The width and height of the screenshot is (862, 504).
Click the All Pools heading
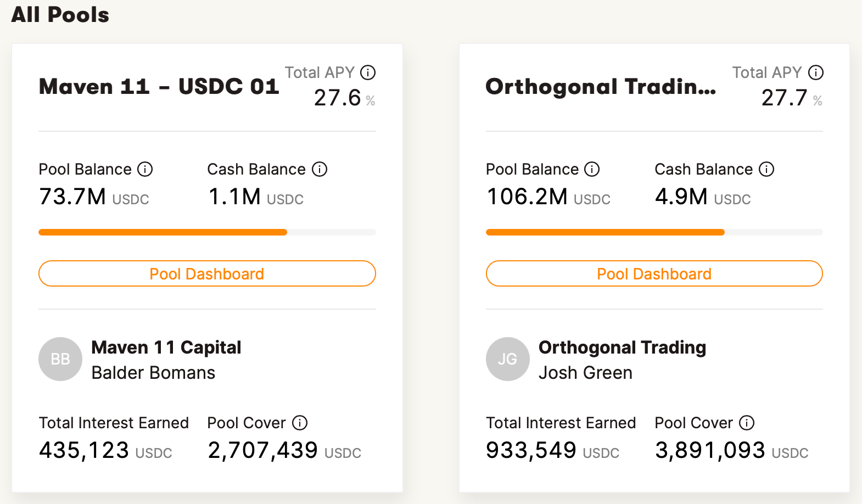click(60, 15)
